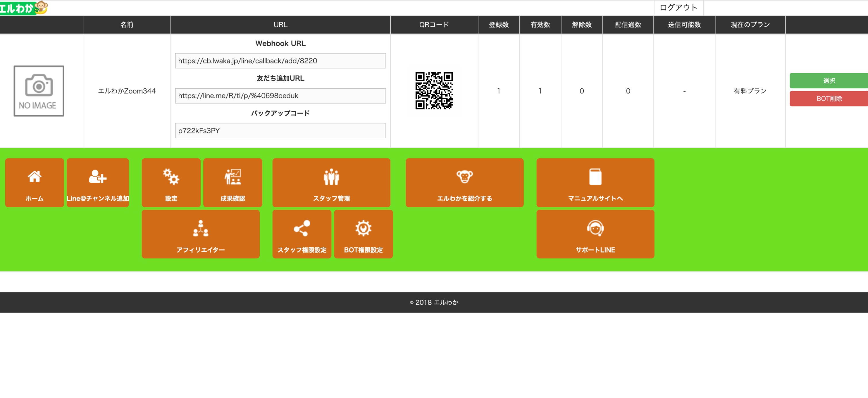The width and height of the screenshot is (868, 398).
Task: Open the BOT権限設定 gear tile
Action: (x=363, y=234)
